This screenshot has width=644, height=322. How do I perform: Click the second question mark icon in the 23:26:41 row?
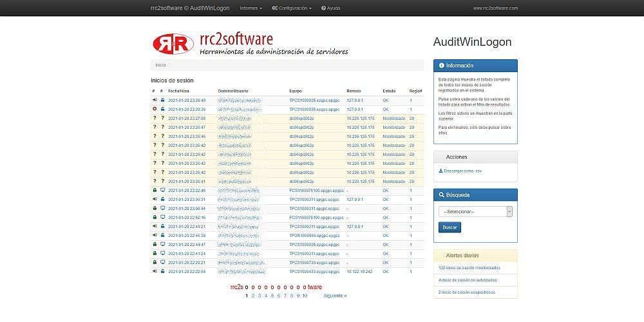(163, 181)
